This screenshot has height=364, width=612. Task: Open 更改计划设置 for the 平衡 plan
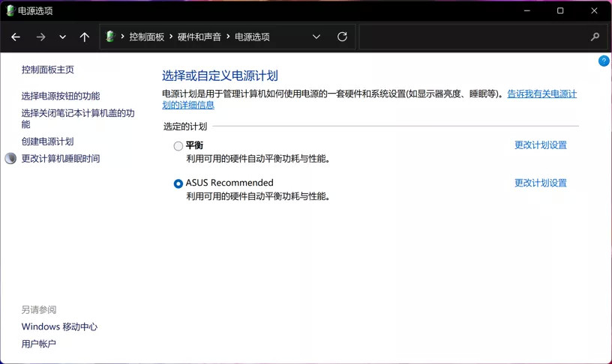[x=540, y=145]
